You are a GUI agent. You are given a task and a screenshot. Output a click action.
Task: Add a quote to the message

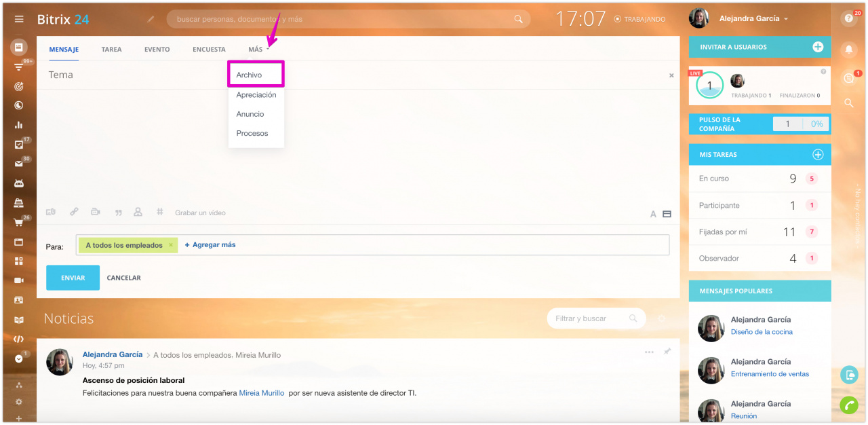[x=118, y=212]
